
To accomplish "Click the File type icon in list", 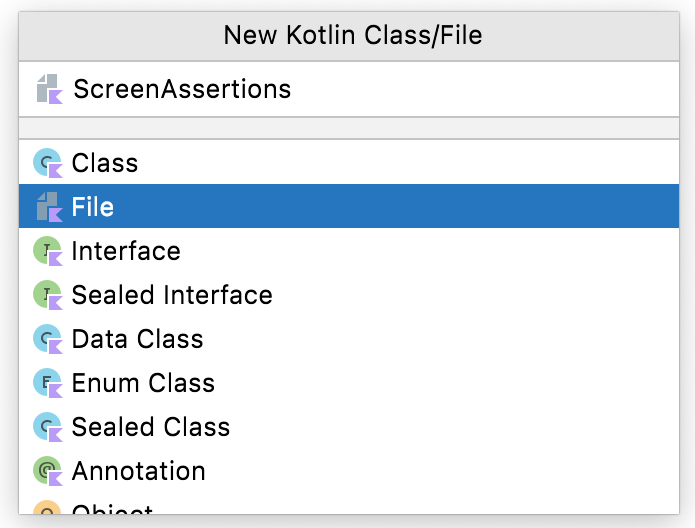I will 47,207.
